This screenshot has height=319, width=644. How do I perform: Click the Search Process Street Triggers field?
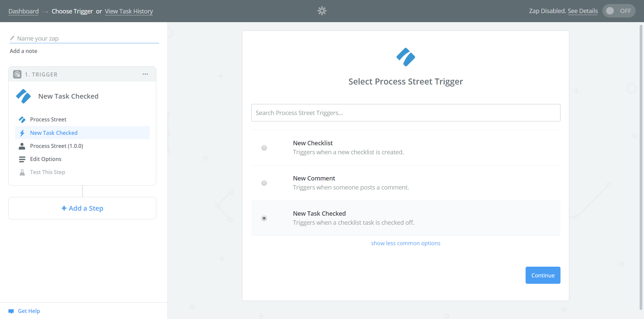(x=405, y=113)
